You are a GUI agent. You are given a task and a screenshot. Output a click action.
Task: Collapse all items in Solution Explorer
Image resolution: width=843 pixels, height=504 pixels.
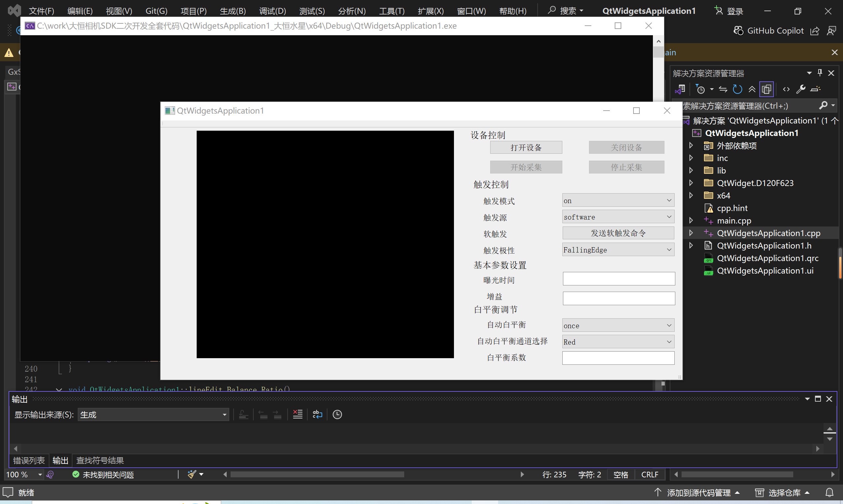(x=752, y=89)
